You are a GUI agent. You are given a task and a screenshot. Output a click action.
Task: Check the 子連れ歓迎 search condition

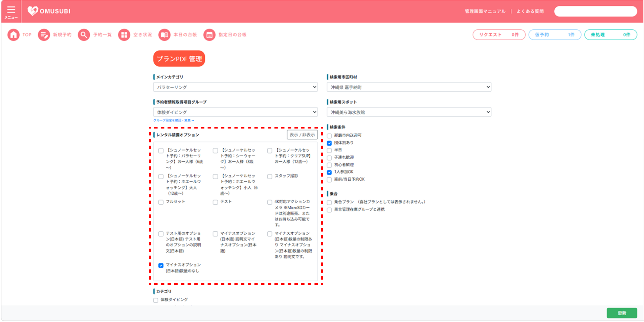coord(329,158)
